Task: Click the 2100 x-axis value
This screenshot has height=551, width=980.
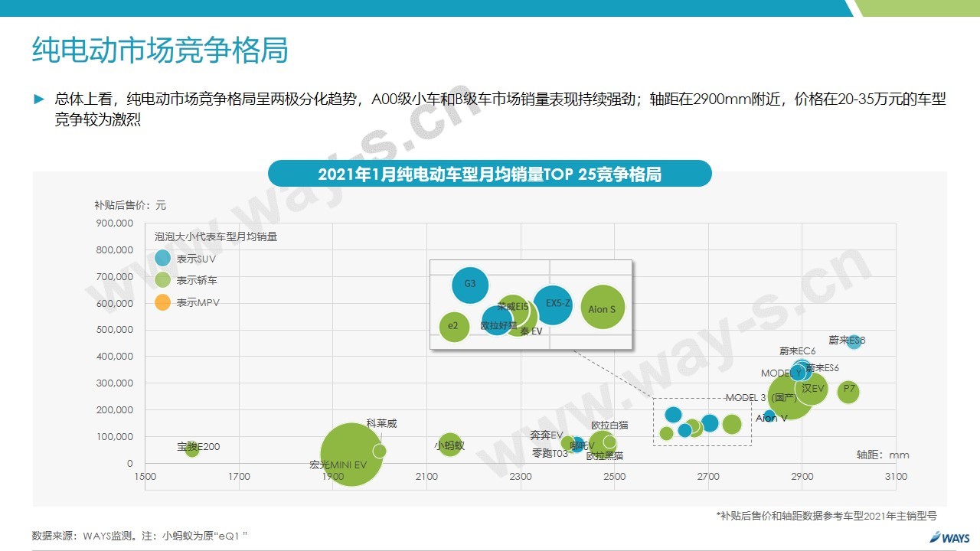Action: coord(426,477)
